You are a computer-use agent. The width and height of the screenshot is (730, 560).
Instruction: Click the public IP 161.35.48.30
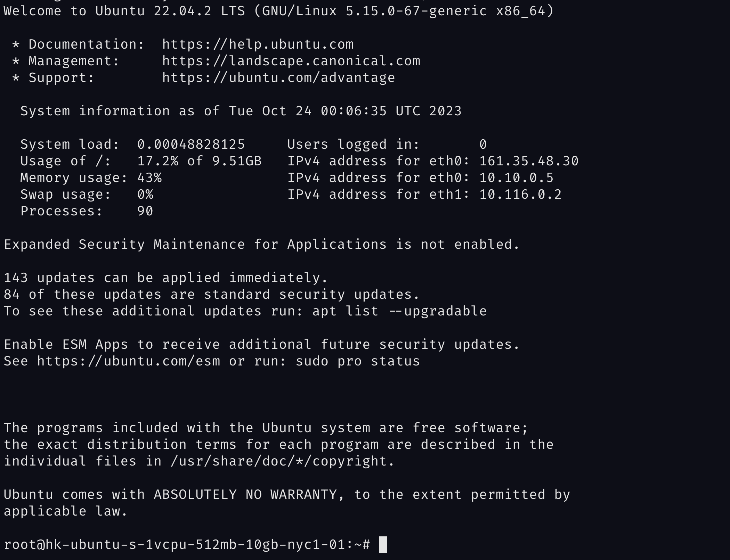529,161
